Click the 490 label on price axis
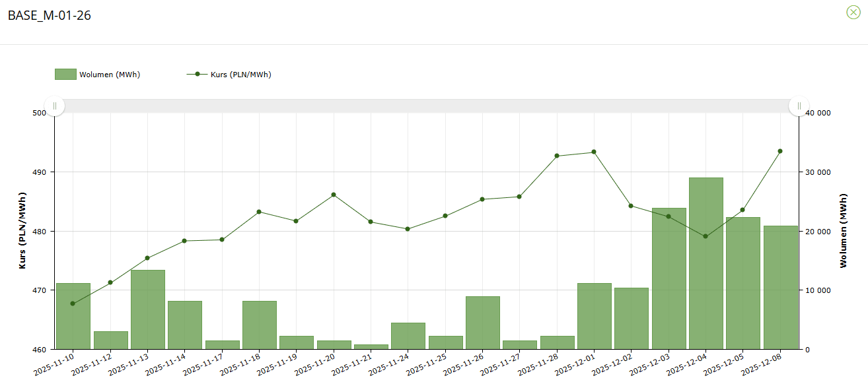This screenshot has width=868, height=386. pos(39,172)
